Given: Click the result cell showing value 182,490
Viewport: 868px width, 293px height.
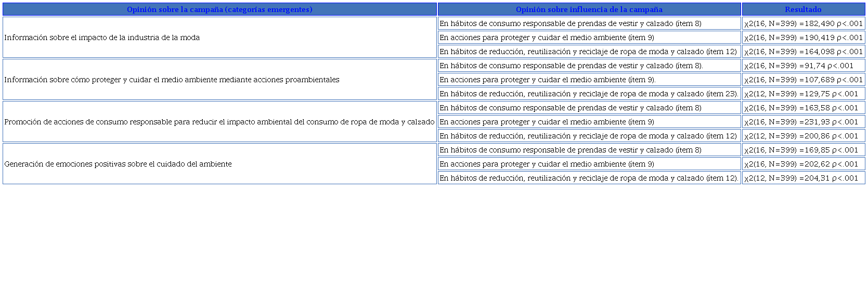Looking at the screenshot, I should click(803, 23).
